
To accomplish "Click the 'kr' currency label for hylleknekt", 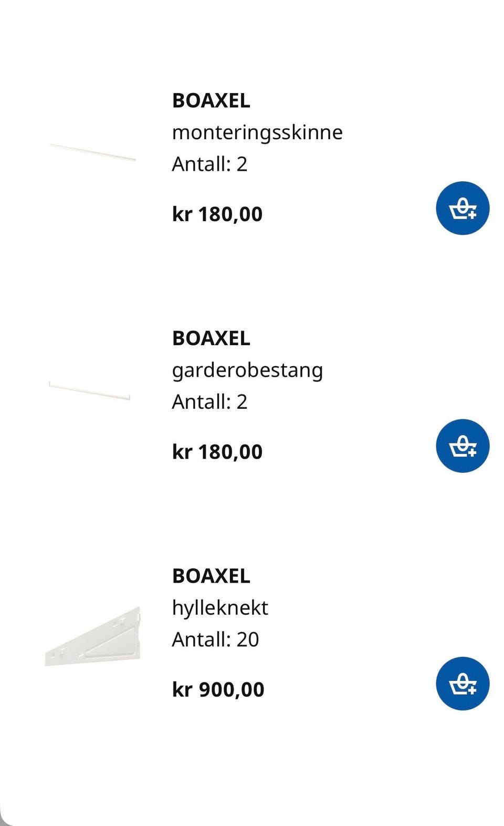I will point(182,689).
